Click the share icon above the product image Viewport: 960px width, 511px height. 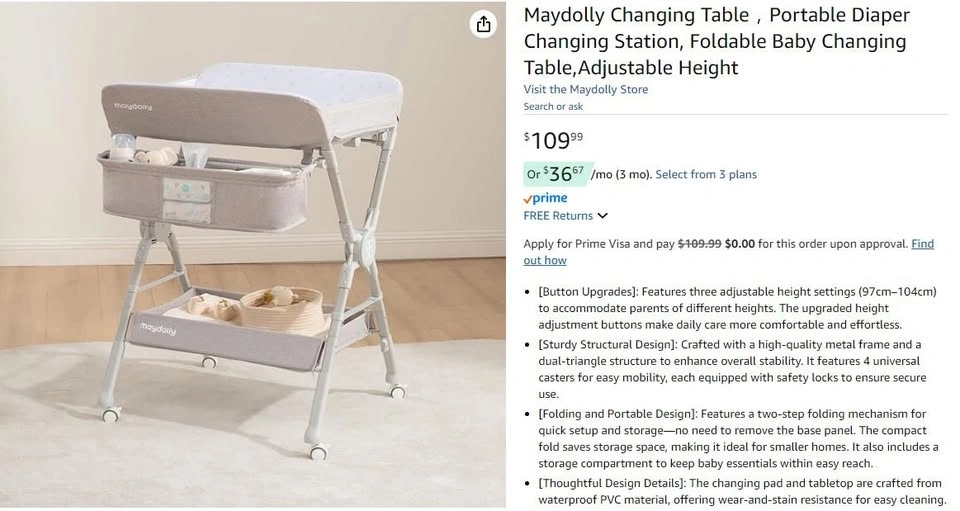point(484,24)
